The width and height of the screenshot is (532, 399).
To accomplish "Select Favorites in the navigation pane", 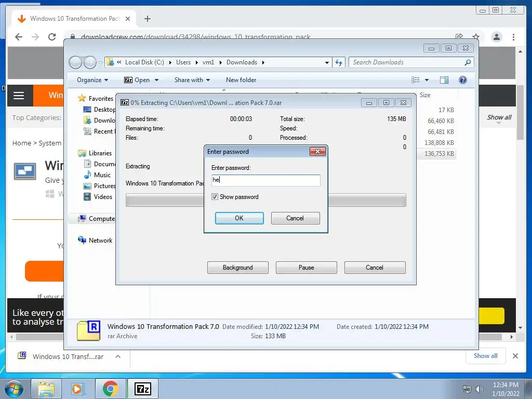I will pos(101,99).
